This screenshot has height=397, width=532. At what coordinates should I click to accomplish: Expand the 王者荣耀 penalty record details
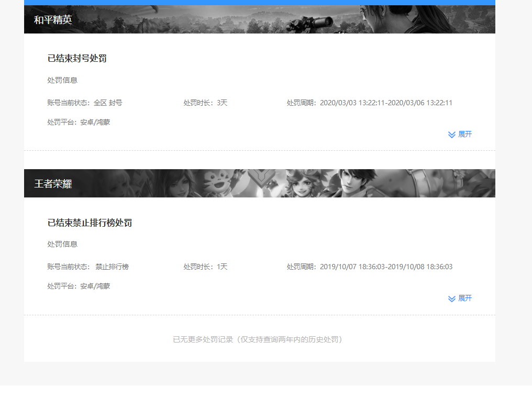point(460,298)
